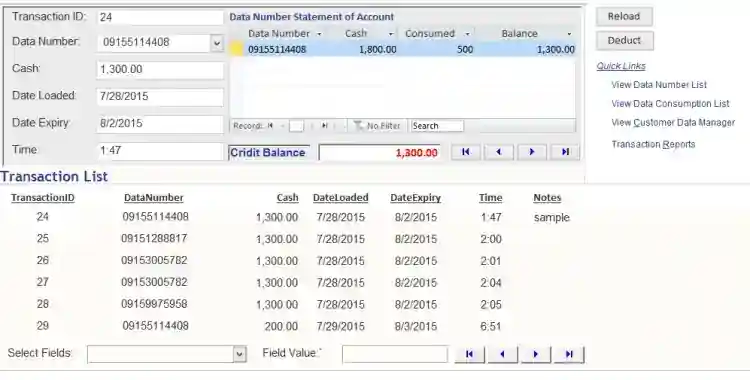Screen dimensions: 750x380
Task: Click the 8/3/2015 expiry value
Action: tap(416, 326)
